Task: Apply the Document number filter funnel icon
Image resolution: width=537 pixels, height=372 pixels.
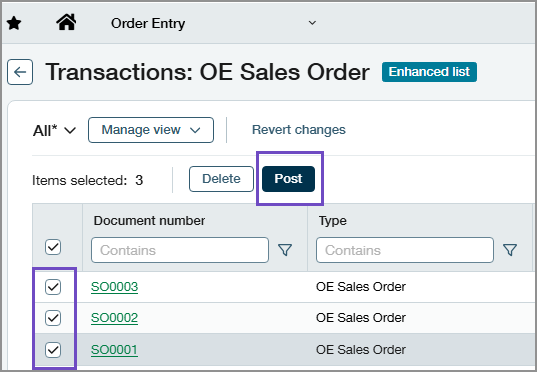Action: pos(285,250)
